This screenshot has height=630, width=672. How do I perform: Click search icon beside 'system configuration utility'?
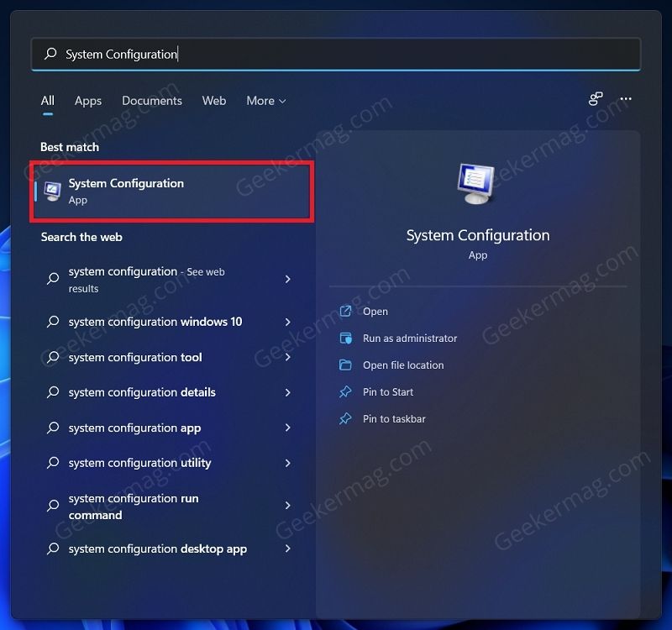click(53, 463)
